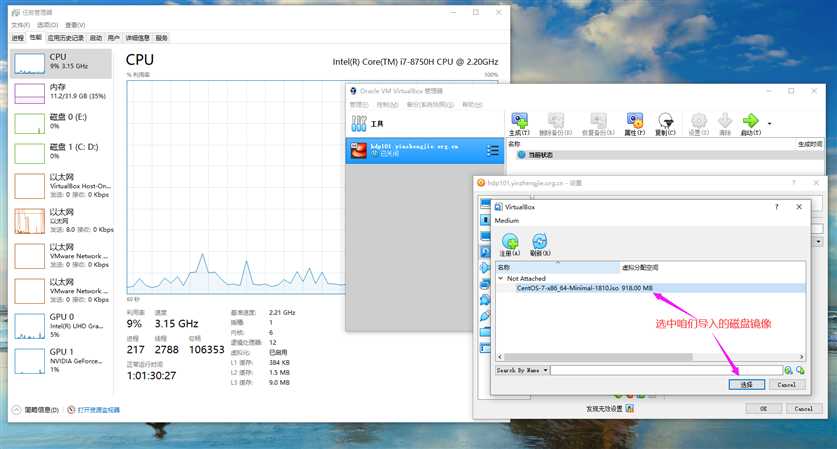Select GPU 0 Intel UHD Graphics entry
This screenshot has width=837, height=449.
(61, 325)
